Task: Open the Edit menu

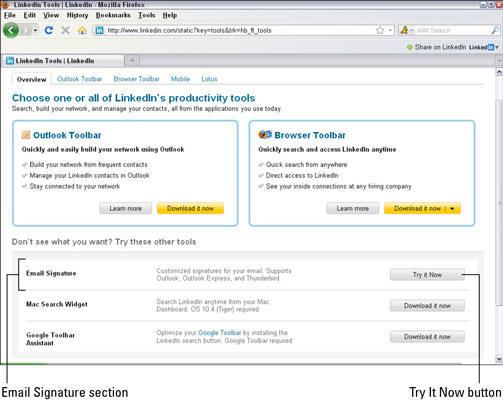Action: [29, 15]
